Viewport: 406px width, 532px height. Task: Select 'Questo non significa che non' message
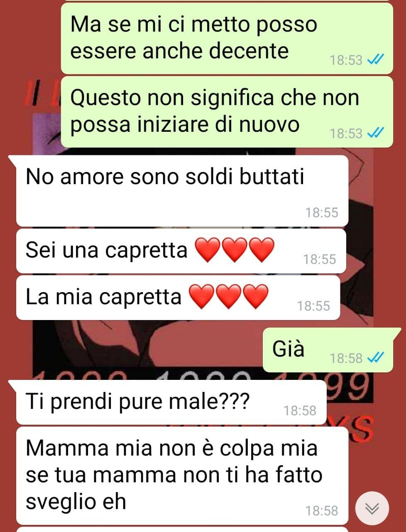click(227, 111)
